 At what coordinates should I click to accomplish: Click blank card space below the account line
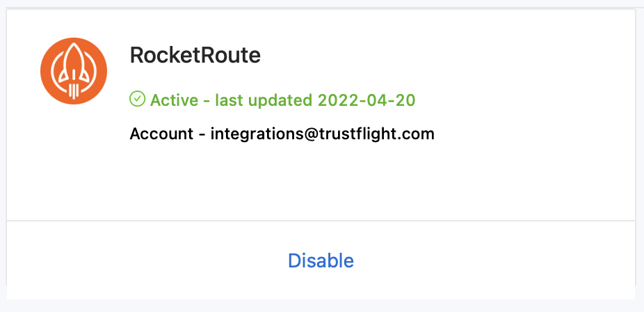coord(320,181)
